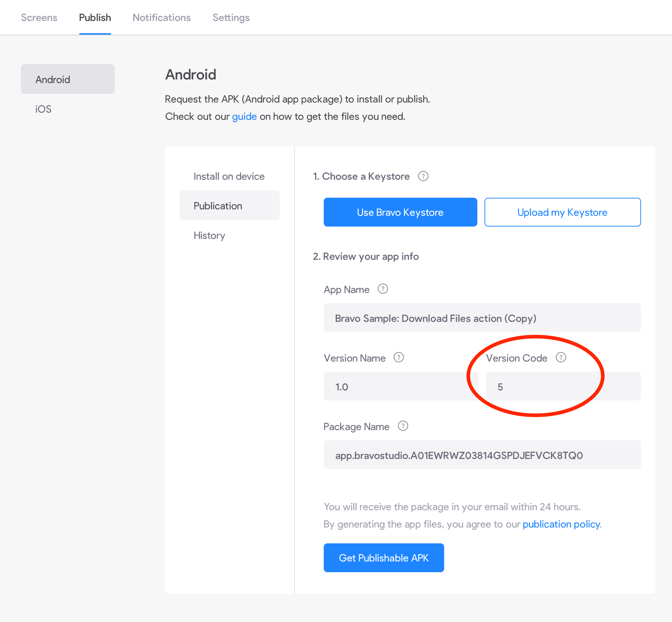The width and height of the screenshot is (672, 622).
Task: Click the Android page heading
Action: click(191, 75)
